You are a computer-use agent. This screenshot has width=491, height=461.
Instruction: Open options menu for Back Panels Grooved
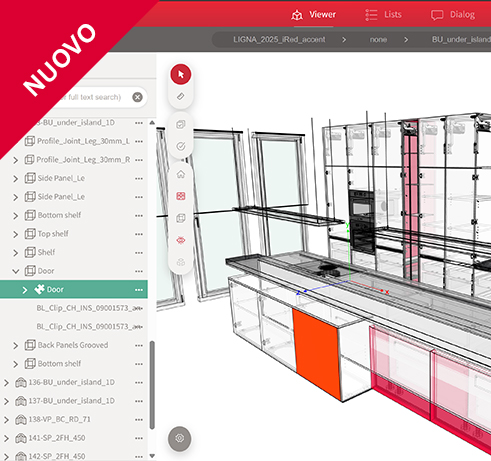tap(139, 345)
